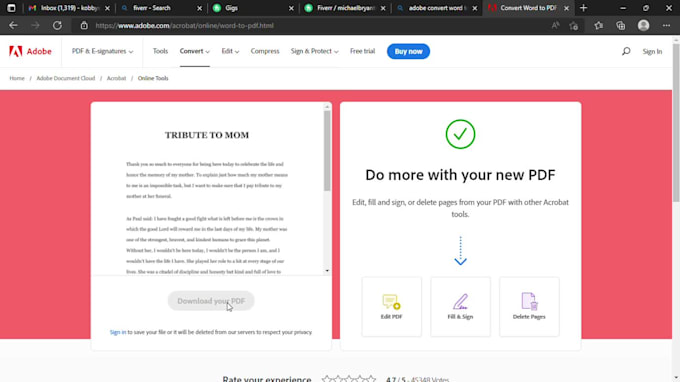
Task: Open the Acrobat breadcrumb link
Action: (x=116, y=78)
